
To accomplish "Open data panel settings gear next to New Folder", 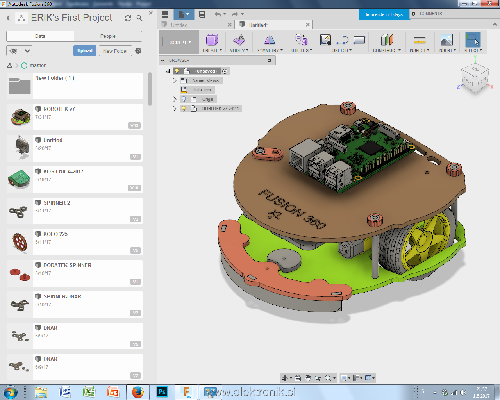I will tap(138, 51).
